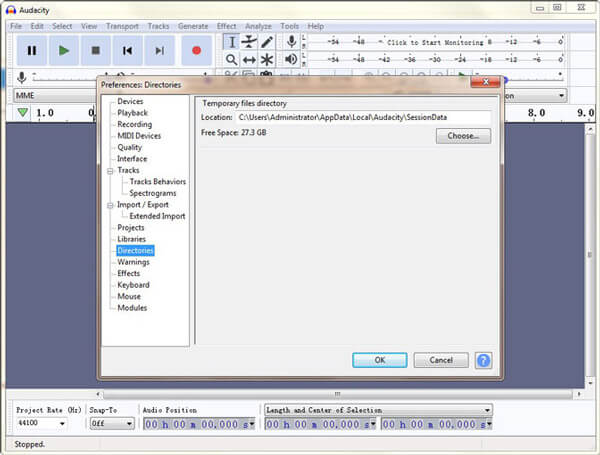Image resolution: width=600 pixels, height=455 pixels.
Task: Select Tracks Behaviors preferences item
Action: [158, 182]
